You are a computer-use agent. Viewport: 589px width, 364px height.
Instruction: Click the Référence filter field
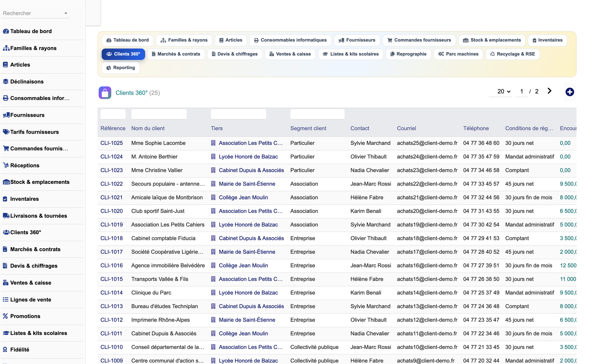click(x=113, y=114)
